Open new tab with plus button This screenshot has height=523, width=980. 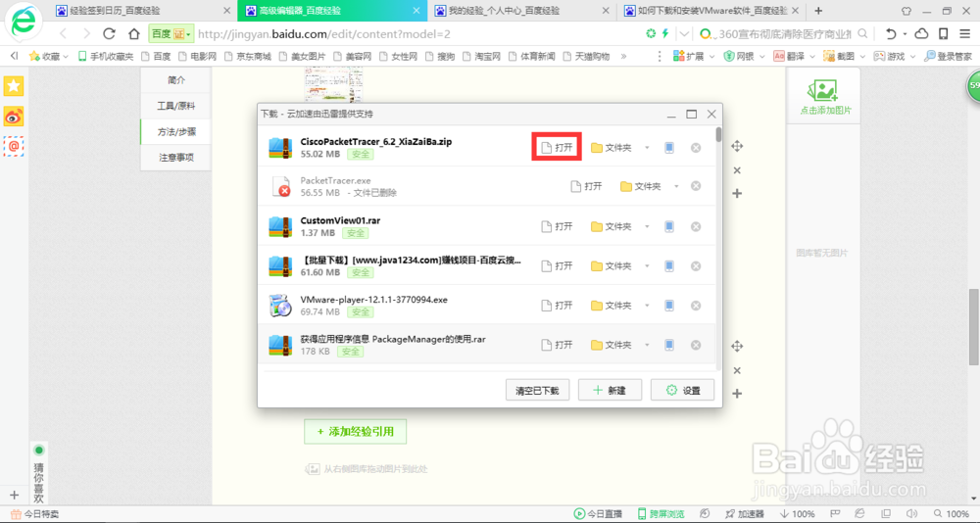(x=818, y=11)
